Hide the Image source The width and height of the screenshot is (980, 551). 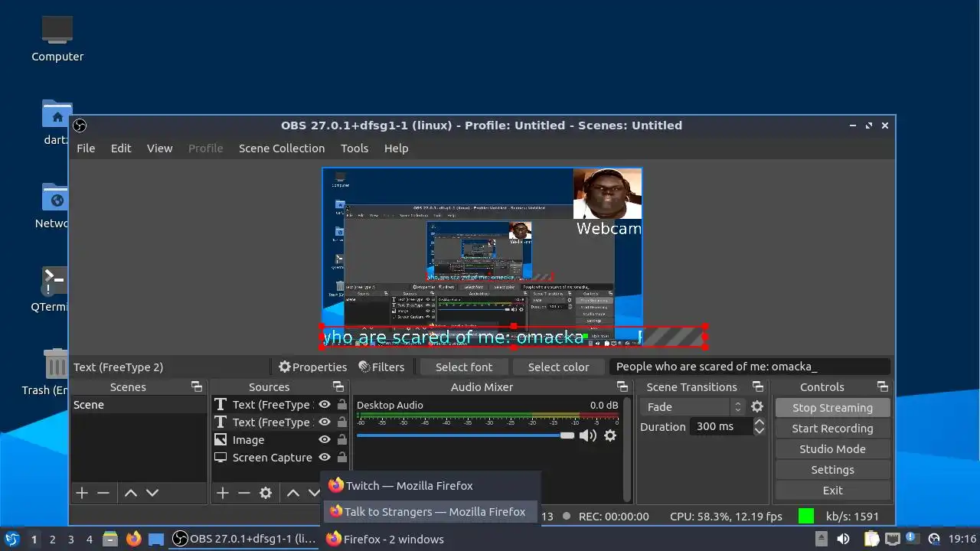coord(325,440)
